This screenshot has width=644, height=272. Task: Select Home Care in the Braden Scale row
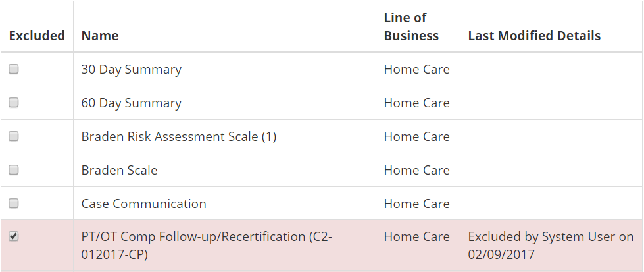click(x=416, y=170)
